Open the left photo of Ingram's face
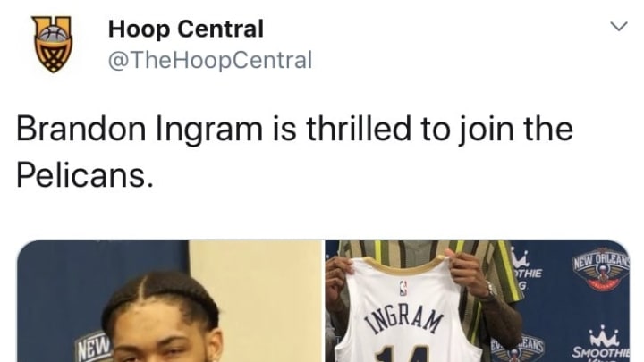 point(169,301)
